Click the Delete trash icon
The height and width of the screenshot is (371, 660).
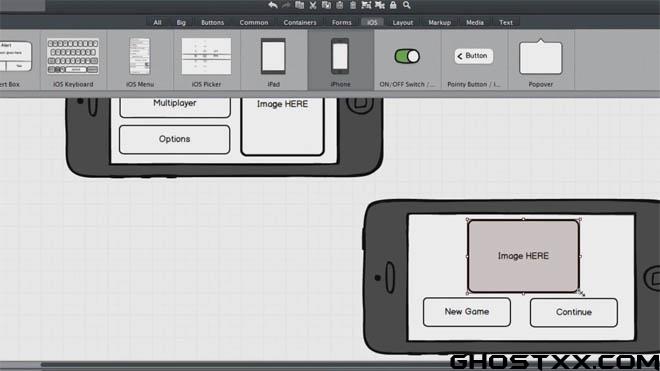[353, 5]
